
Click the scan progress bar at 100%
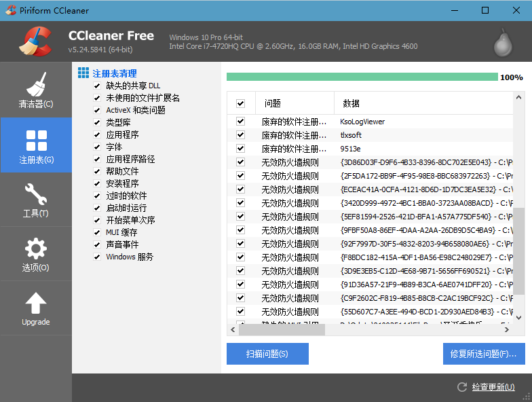click(362, 77)
